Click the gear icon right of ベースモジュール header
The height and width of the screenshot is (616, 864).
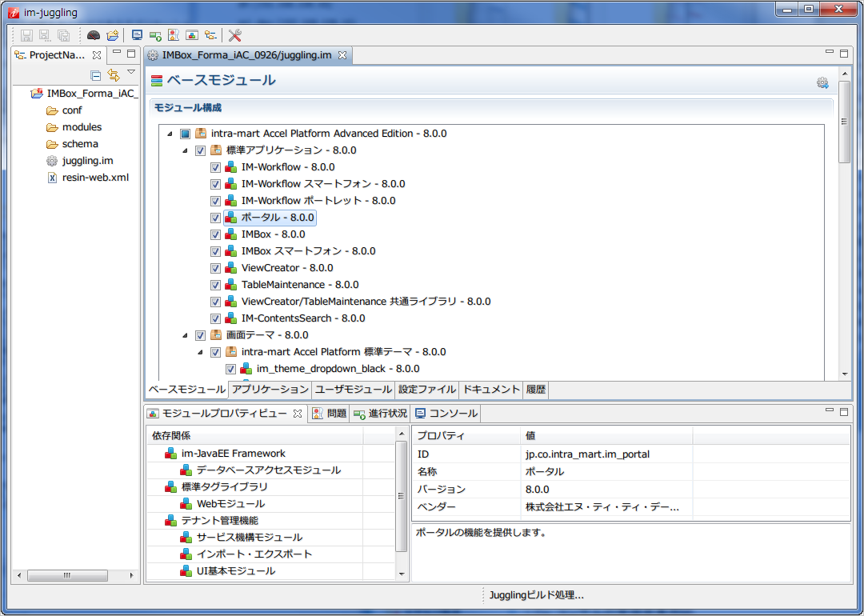coord(822,82)
